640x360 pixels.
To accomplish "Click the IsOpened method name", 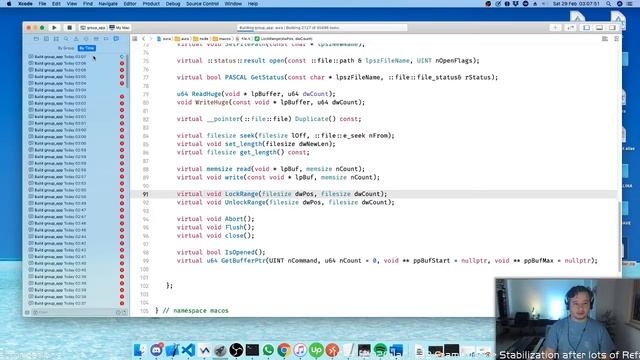I will (x=239, y=252).
